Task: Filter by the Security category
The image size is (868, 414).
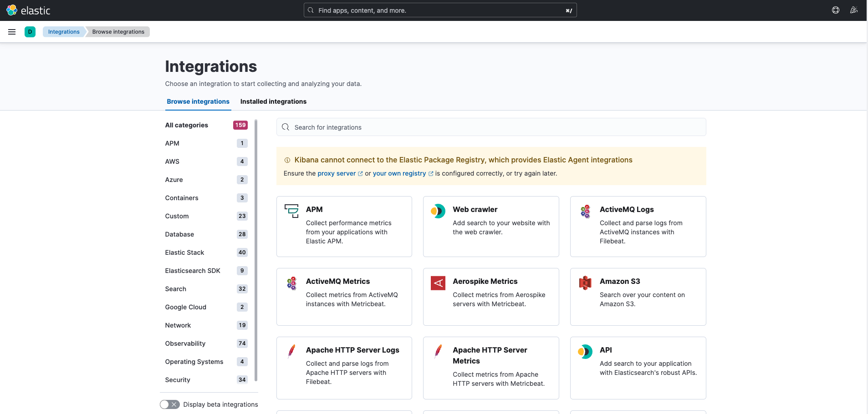Action: pyautogui.click(x=178, y=380)
